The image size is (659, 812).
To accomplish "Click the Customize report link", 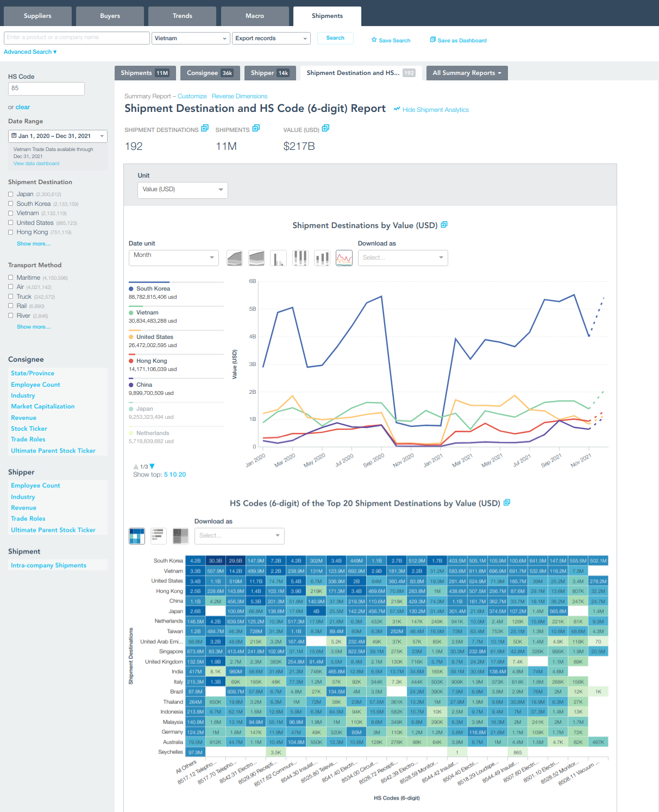I will (x=192, y=96).
